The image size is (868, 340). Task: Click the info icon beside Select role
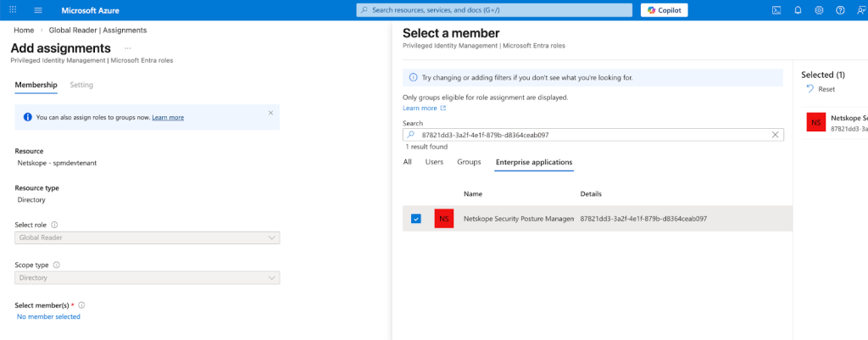click(x=54, y=225)
